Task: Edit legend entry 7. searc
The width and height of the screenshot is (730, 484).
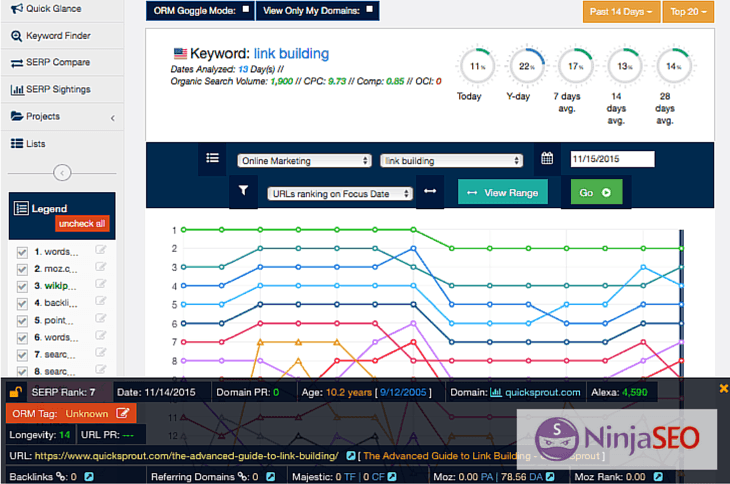Action: click(101, 352)
